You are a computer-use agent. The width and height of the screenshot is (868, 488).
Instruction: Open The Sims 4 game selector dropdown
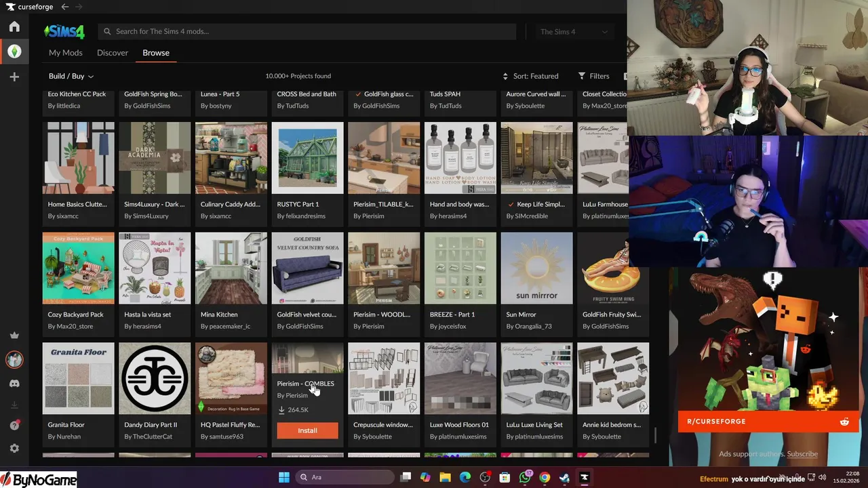pos(574,31)
